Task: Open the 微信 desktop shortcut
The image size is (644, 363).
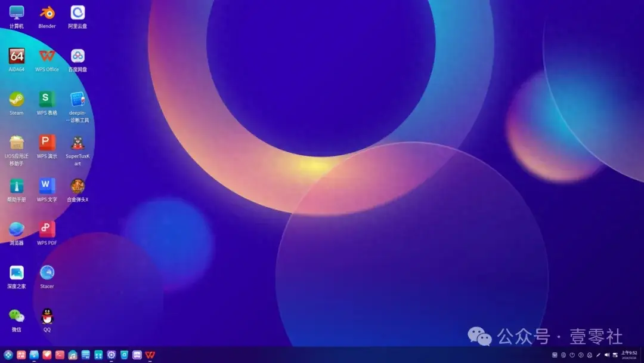Action: coord(17,320)
